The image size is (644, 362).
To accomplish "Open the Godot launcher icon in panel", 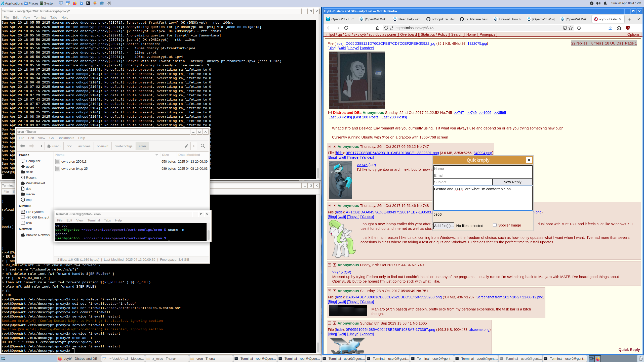I will [102, 3].
